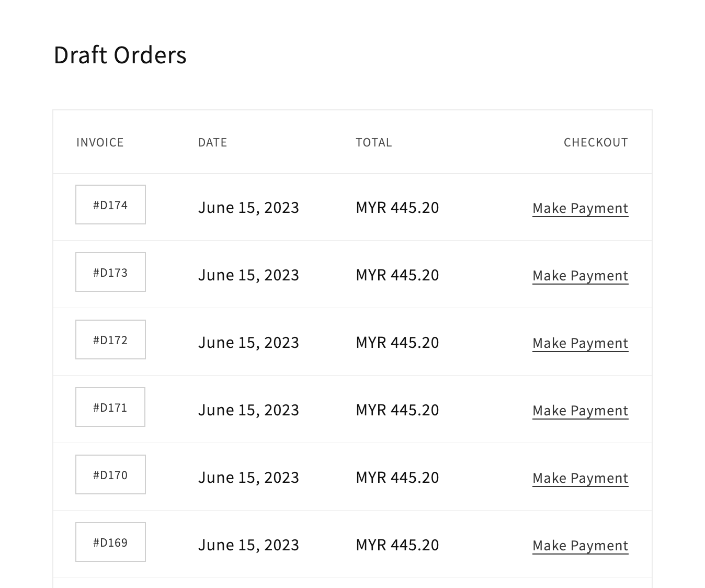Sort the table by INVOICE column
The image size is (705, 588).
100,142
